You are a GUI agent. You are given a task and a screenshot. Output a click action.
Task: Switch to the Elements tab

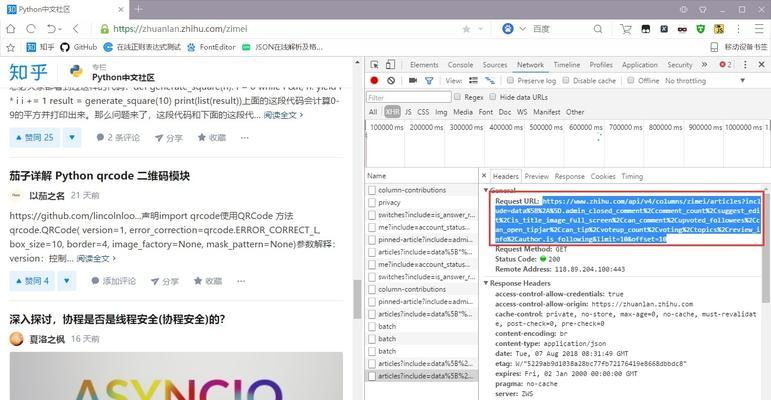[x=424, y=64]
